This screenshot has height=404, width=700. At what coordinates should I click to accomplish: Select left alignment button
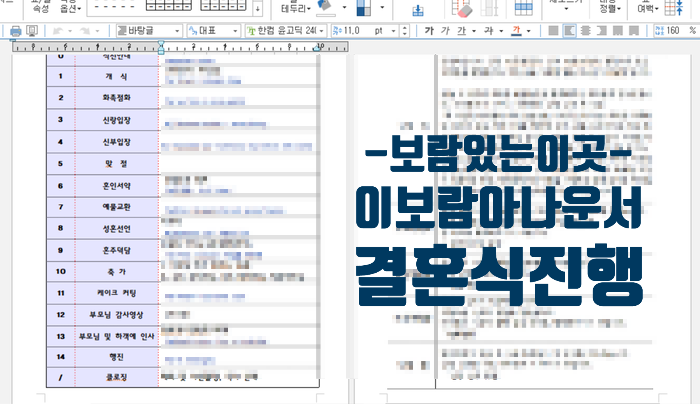(569, 31)
